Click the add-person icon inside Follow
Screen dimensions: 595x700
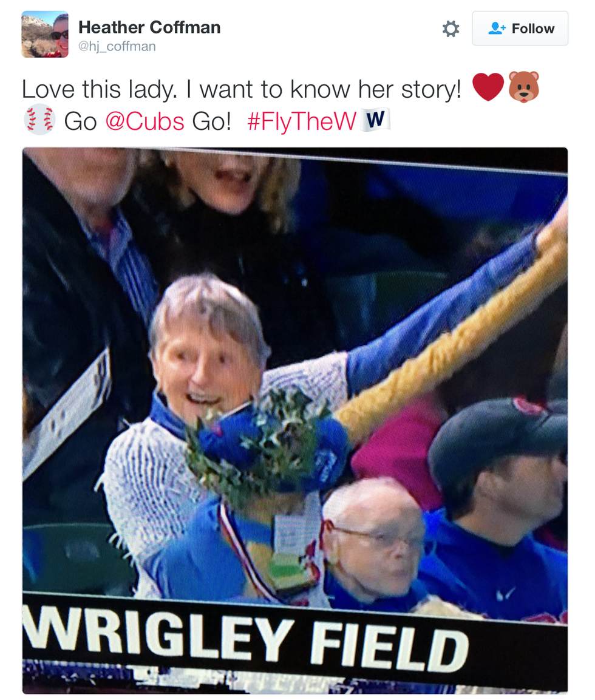point(497,29)
